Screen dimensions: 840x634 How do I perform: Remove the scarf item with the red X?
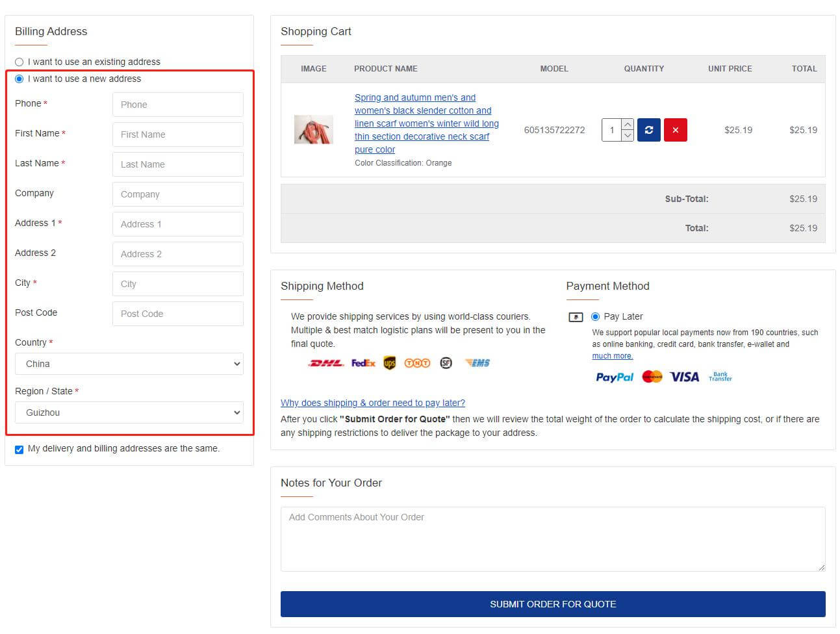pos(675,130)
